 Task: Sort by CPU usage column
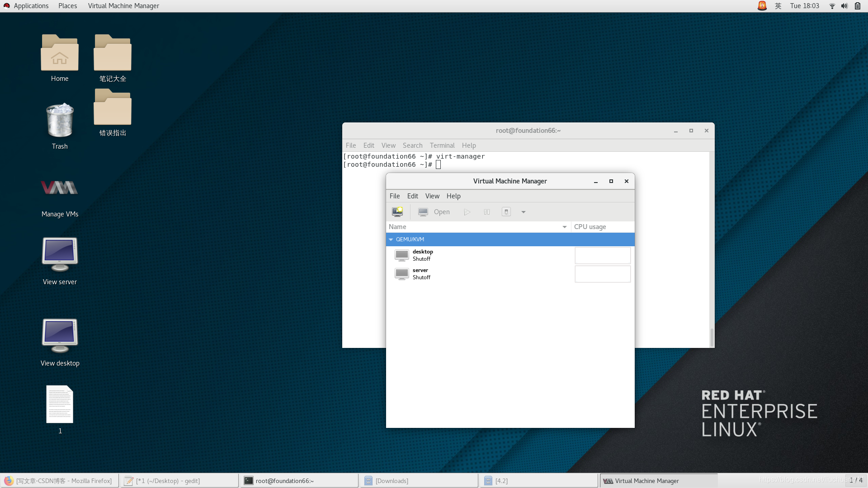[603, 227]
